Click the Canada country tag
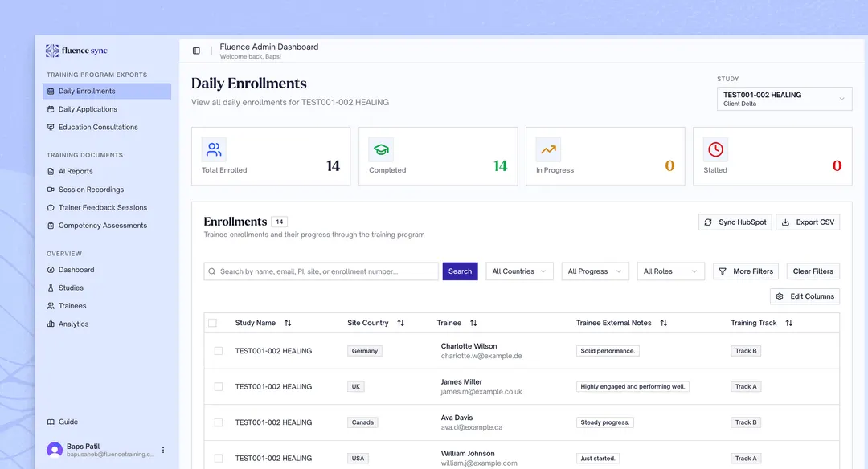 (362, 422)
